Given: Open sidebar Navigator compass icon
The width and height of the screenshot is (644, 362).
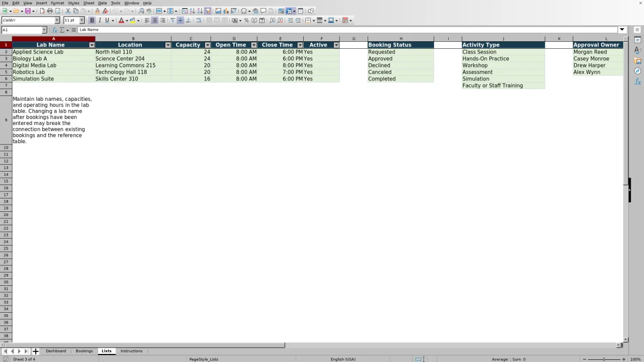Looking at the screenshot, I should pos(638,71).
